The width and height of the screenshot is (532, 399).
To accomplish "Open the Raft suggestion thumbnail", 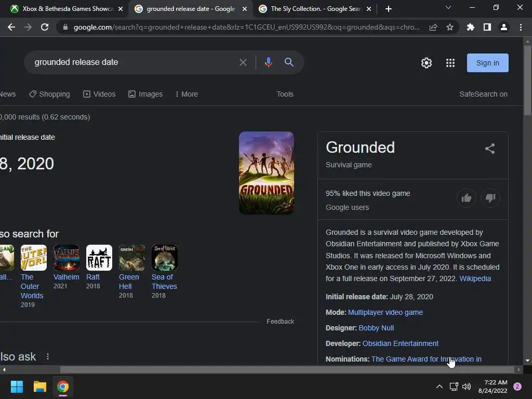I will 99,258.
